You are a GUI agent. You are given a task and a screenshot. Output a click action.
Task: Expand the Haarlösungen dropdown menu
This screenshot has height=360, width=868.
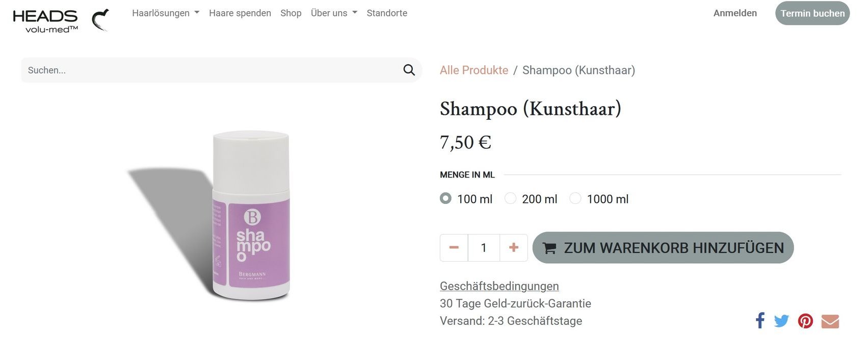point(166,13)
